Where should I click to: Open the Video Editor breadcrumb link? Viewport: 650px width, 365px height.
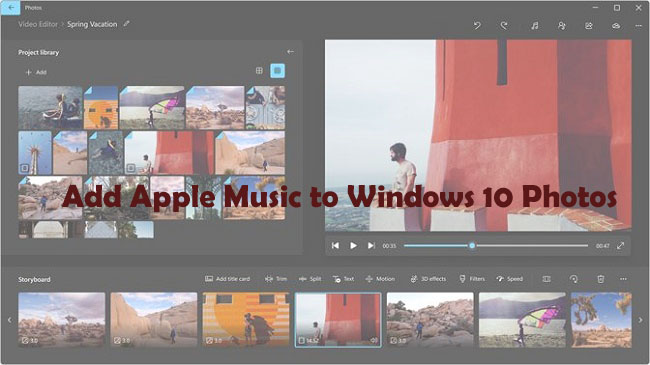(38, 24)
